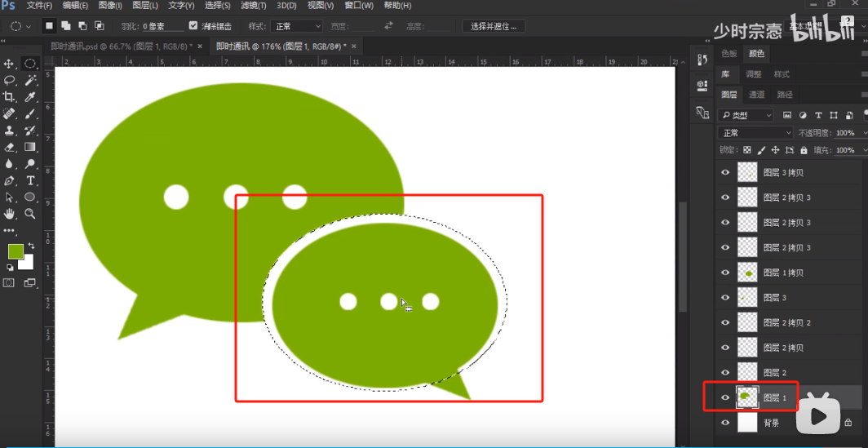Open the layer blend mode 正常 dropdown
The height and width of the screenshot is (448, 868).
click(755, 133)
